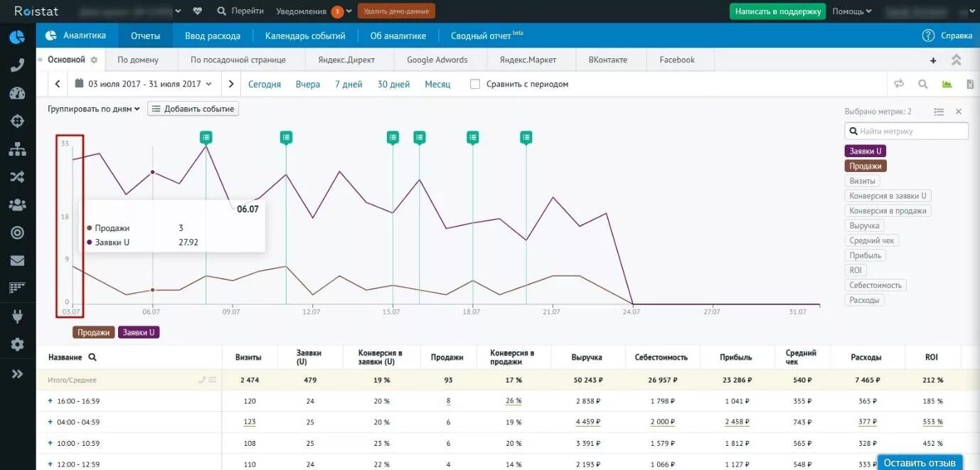Open the crosshair sidebar icon
This screenshot has width=980, height=470.
(x=17, y=121)
